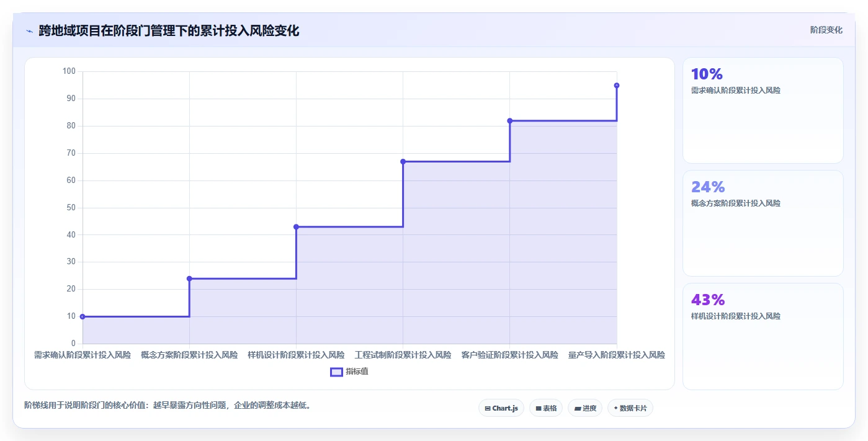The height and width of the screenshot is (441, 868).
Task: Click the data point at value 24
Action: click(189, 278)
